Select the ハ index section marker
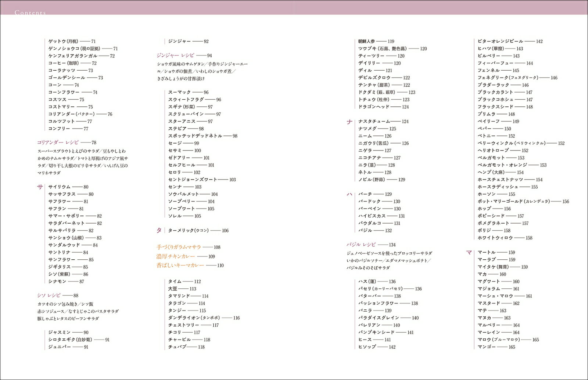 pos(349,194)
